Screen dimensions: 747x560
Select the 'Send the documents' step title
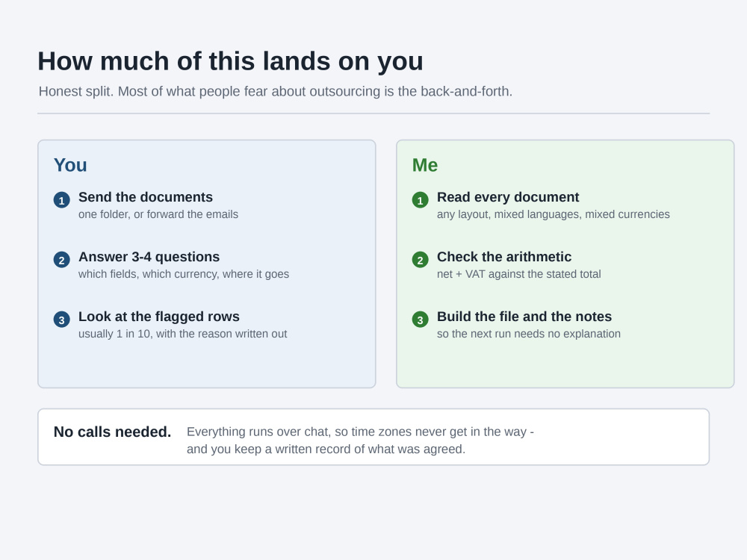[146, 197]
